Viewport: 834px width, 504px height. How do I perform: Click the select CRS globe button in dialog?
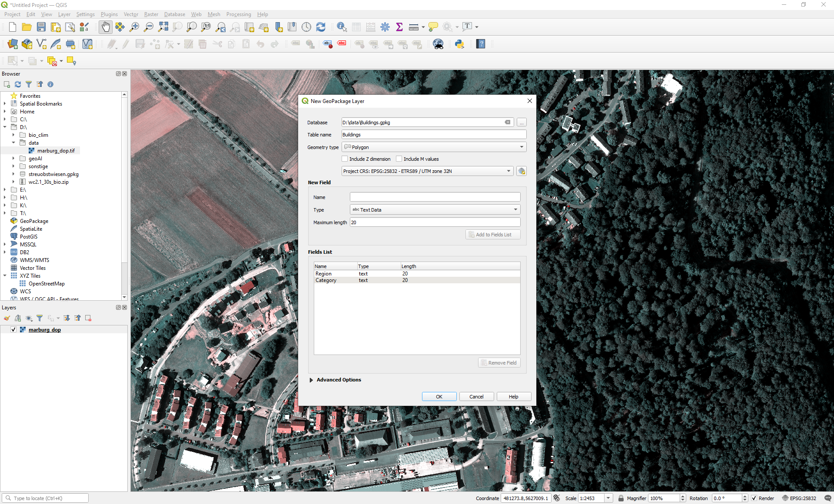tap(522, 171)
